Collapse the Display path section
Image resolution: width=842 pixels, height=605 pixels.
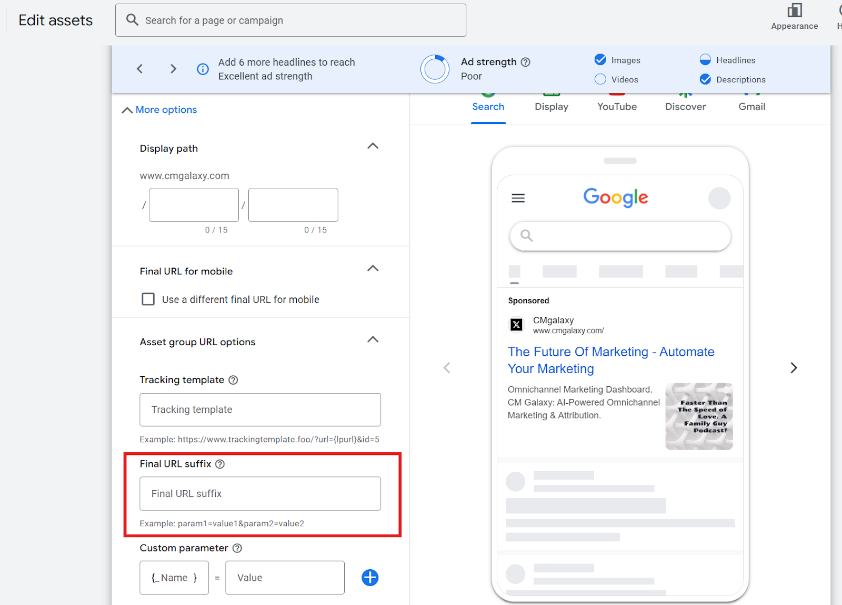[x=373, y=146]
